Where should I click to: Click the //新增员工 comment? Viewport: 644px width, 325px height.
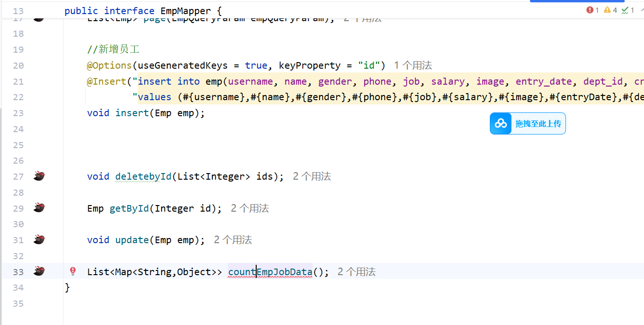coord(113,49)
